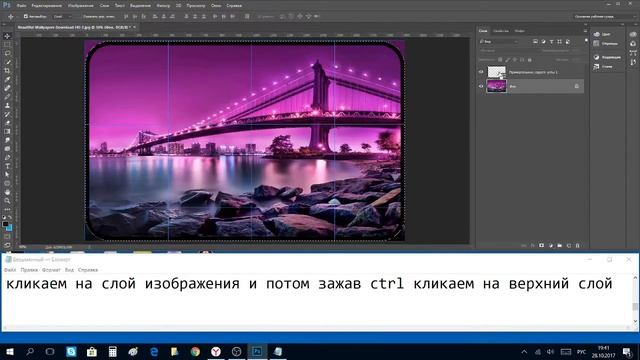Open the collapsed Styles panel button
Image resolution: width=640 pixels, height=360 pixels.
603,66
